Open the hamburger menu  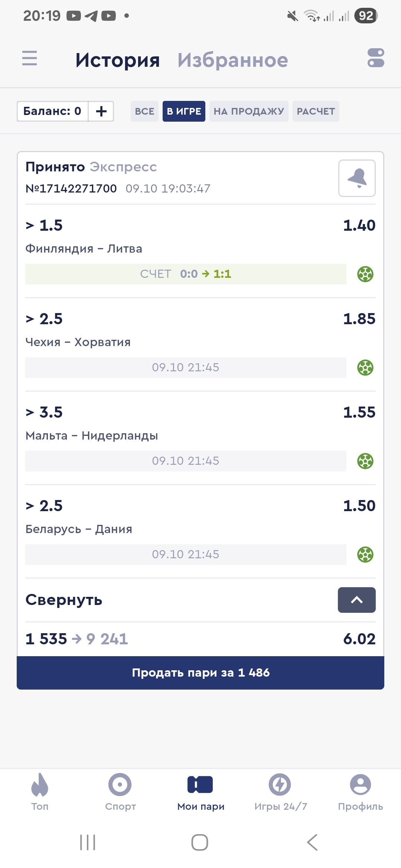(30, 59)
